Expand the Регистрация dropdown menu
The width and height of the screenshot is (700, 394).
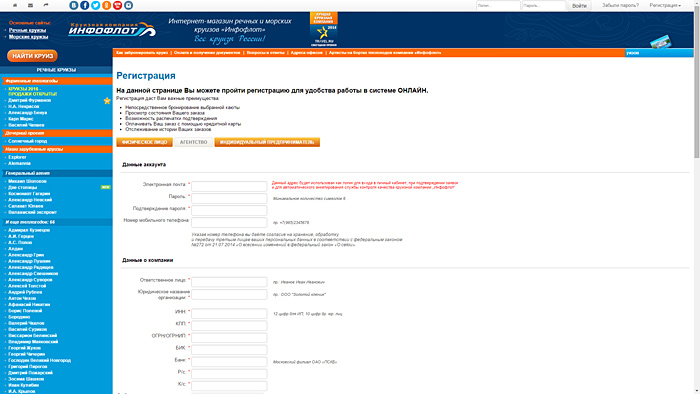pyautogui.click(x=665, y=5)
